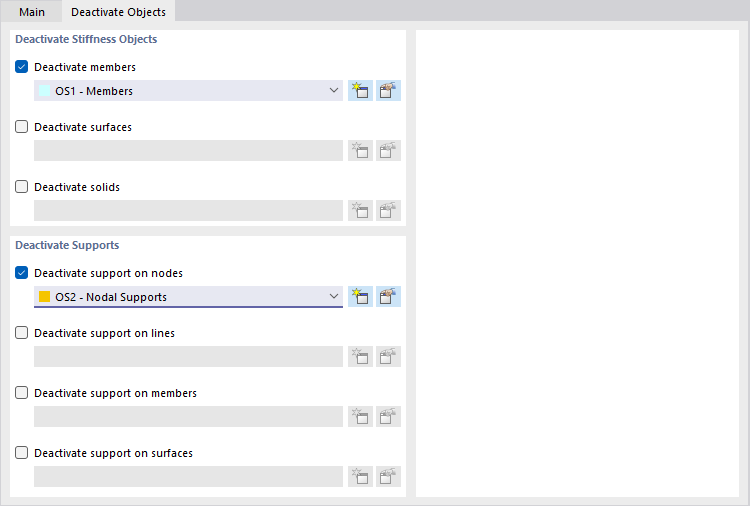Viewport: 750px width, 506px height.
Task: Switch to the Main tab
Action: [x=32, y=12]
